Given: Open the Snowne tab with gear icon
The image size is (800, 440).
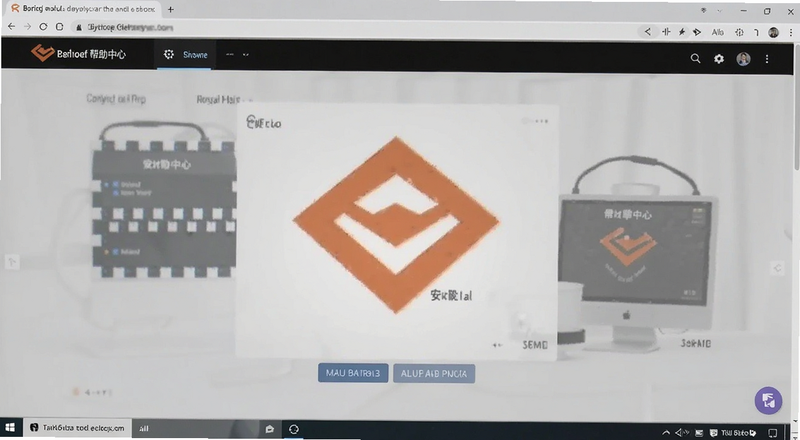Looking at the screenshot, I should tap(186, 55).
